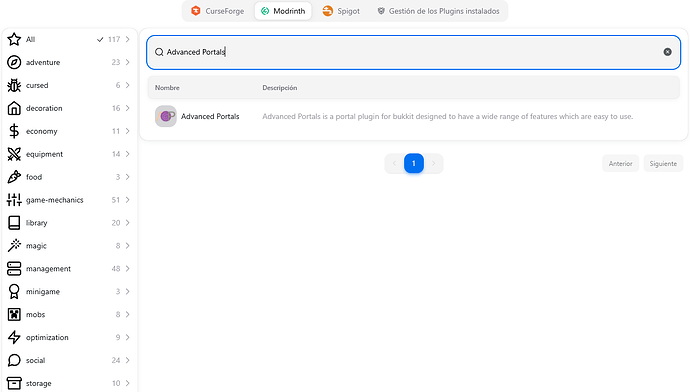Select the mobs category label
The image size is (690, 392).
coord(35,314)
